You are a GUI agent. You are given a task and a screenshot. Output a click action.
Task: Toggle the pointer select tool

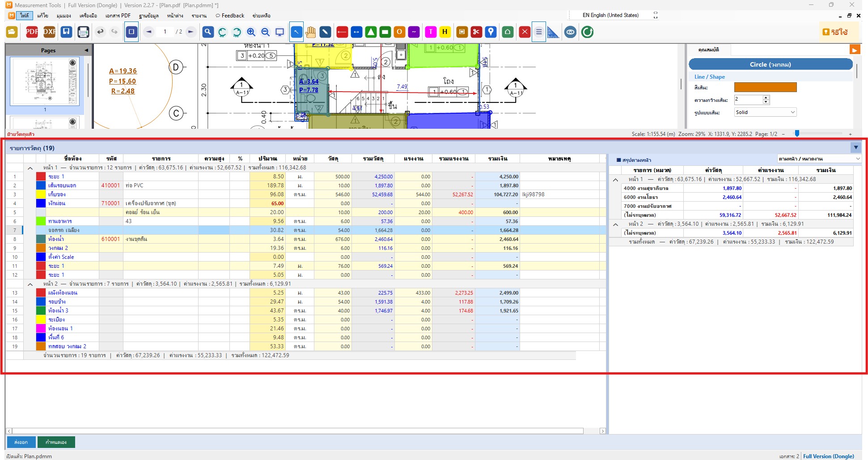click(x=296, y=32)
